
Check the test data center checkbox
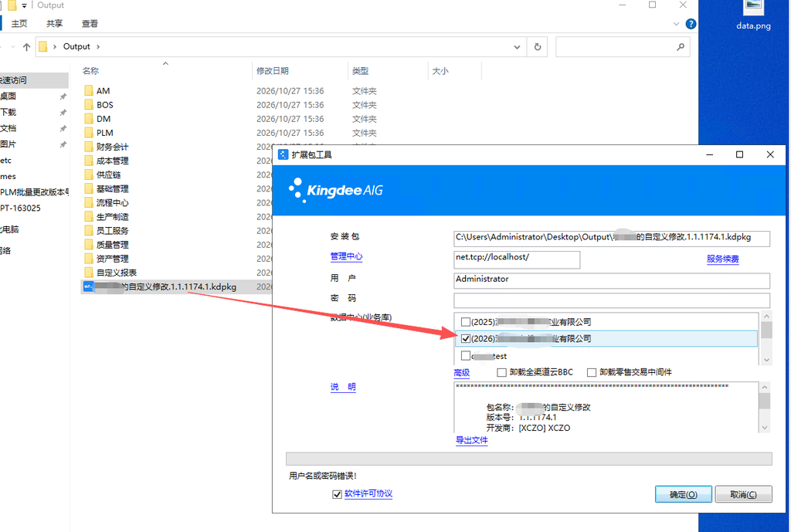coord(466,356)
